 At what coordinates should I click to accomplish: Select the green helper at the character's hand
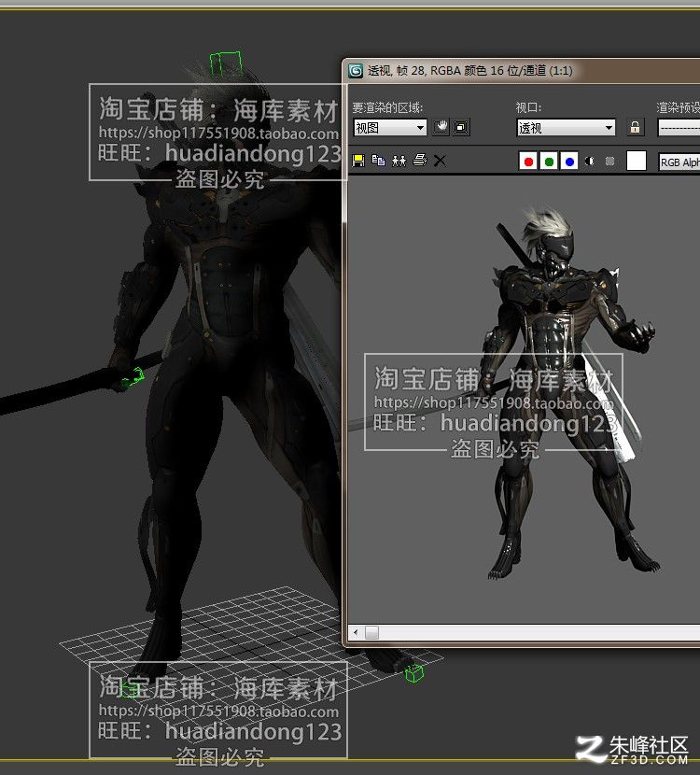tap(133, 377)
